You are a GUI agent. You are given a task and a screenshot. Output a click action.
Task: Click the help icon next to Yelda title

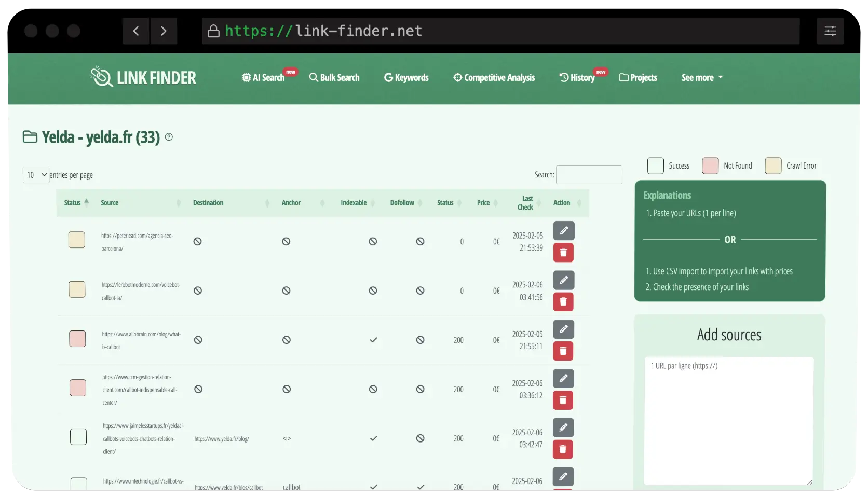click(x=169, y=137)
